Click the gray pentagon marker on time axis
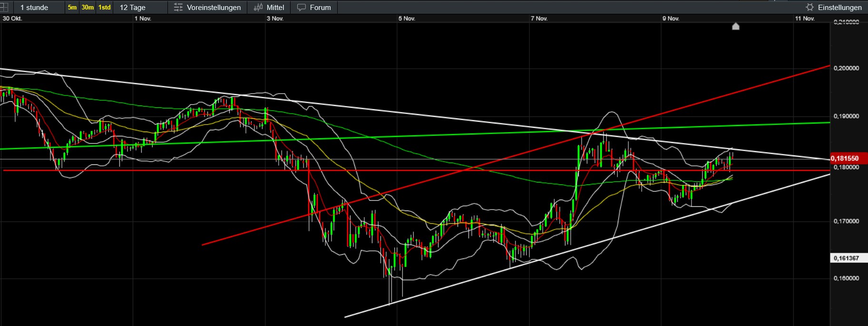Viewport: 868px width, 326px height. [735, 26]
